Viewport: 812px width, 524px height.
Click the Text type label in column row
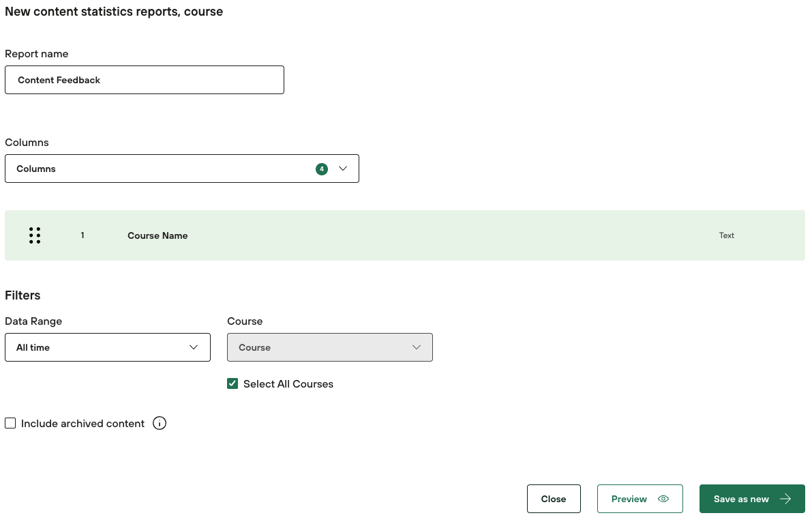click(726, 235)
